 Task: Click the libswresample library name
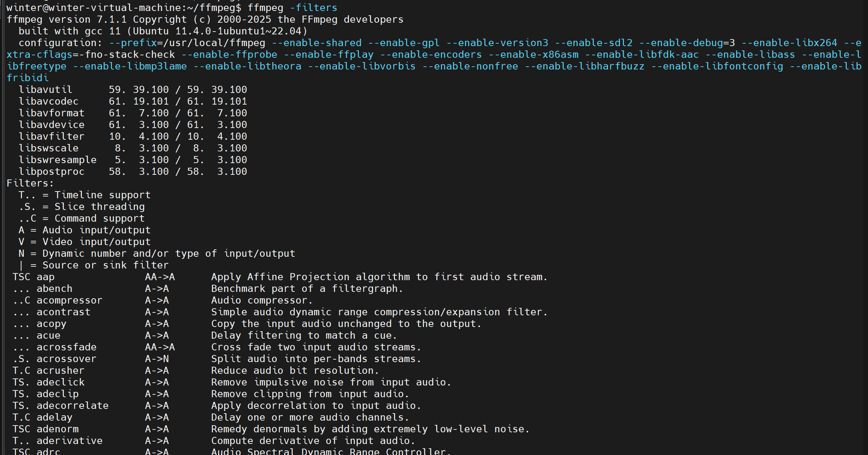[57, 160]
